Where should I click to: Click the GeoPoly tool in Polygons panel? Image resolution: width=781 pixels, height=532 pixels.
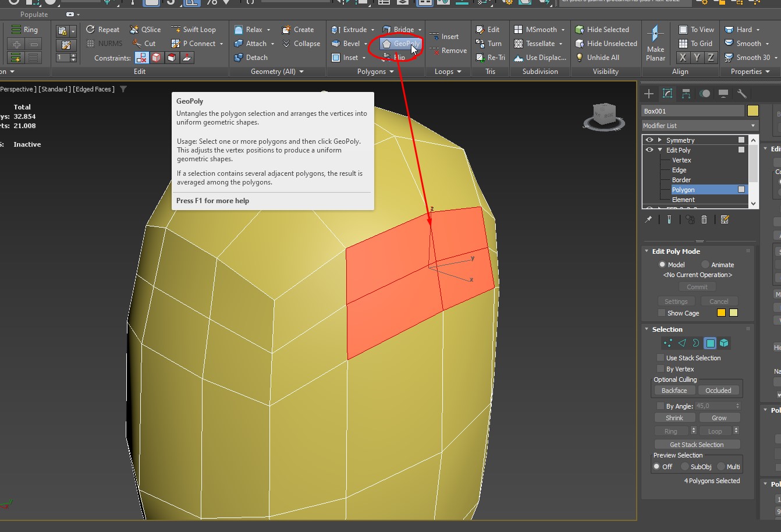(400, 44)
